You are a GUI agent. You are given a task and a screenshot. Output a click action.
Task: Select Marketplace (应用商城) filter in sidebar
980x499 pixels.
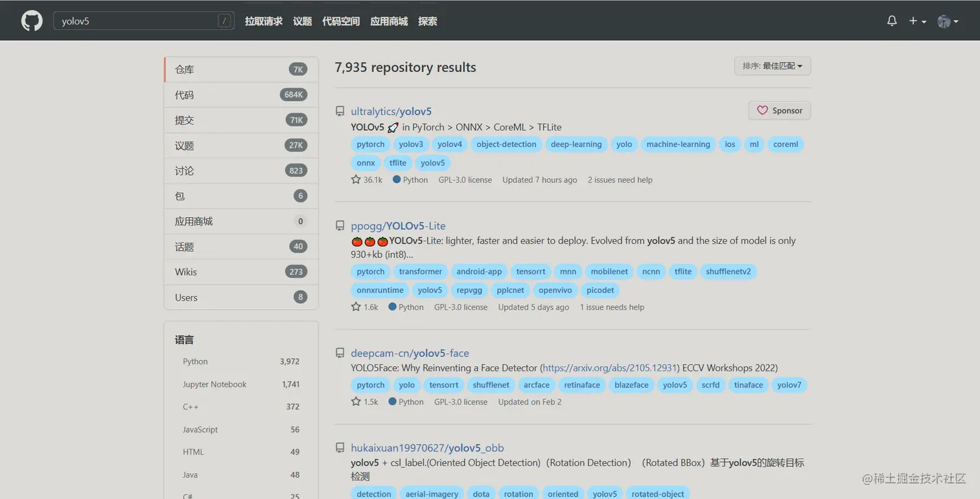point(241,221)
